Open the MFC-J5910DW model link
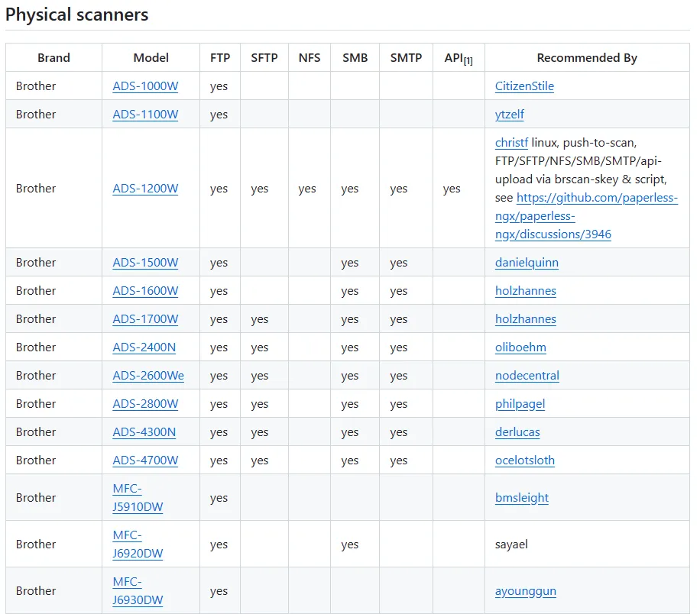The image size is (700, 614). pos(138,498)
